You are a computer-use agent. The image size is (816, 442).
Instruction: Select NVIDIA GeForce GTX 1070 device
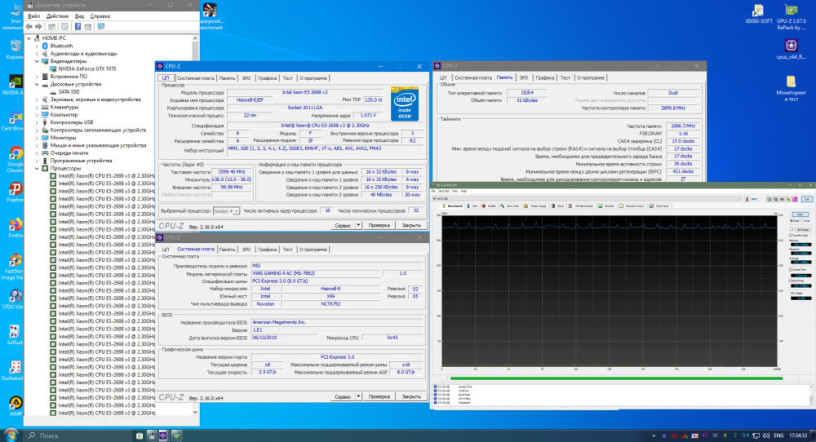tap(83, 69)
